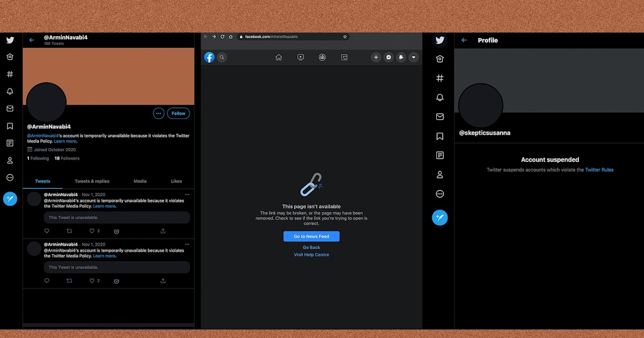Open more menu on the upper tweet
This screenshot has width=644, height=338.
point(187,194)
